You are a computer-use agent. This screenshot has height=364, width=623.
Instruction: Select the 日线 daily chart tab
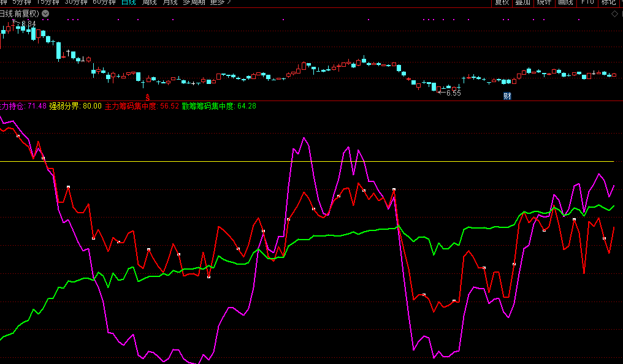click(x=129, y=2)
